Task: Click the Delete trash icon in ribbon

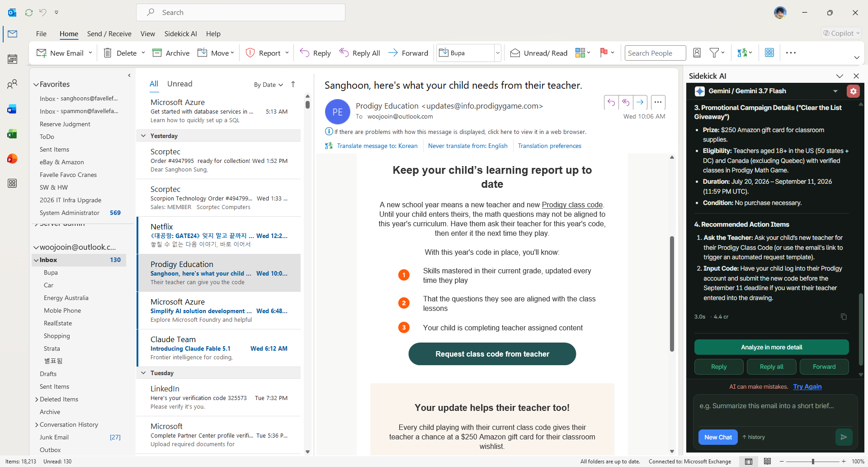Action: (108, 53)
